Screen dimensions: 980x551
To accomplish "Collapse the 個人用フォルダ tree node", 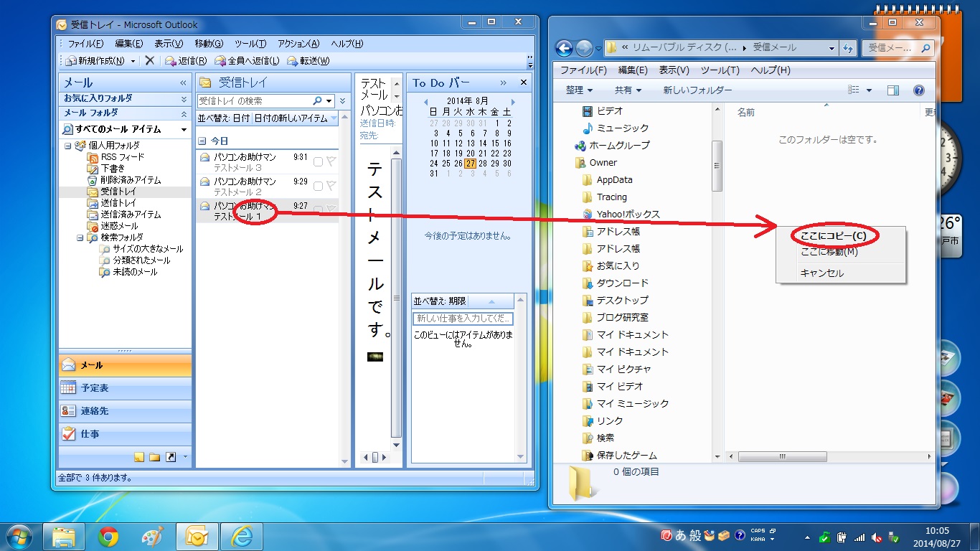I will tap(67, 146).
